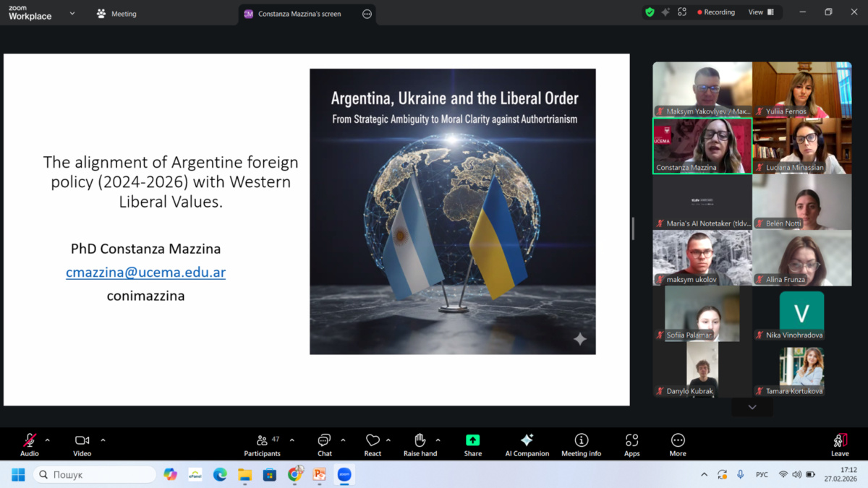Open the Apps panel
This screenshot has height=488, width=868.
(631, 445)
